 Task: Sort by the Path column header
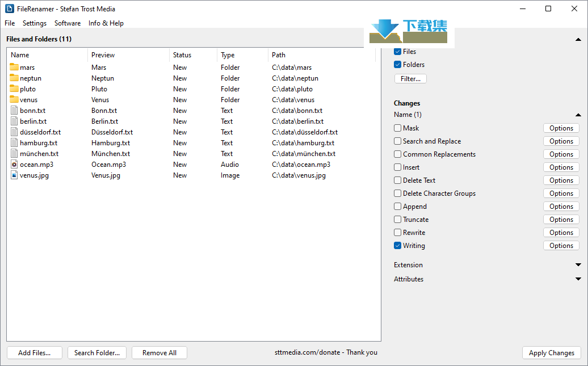[x=322, y=54]
